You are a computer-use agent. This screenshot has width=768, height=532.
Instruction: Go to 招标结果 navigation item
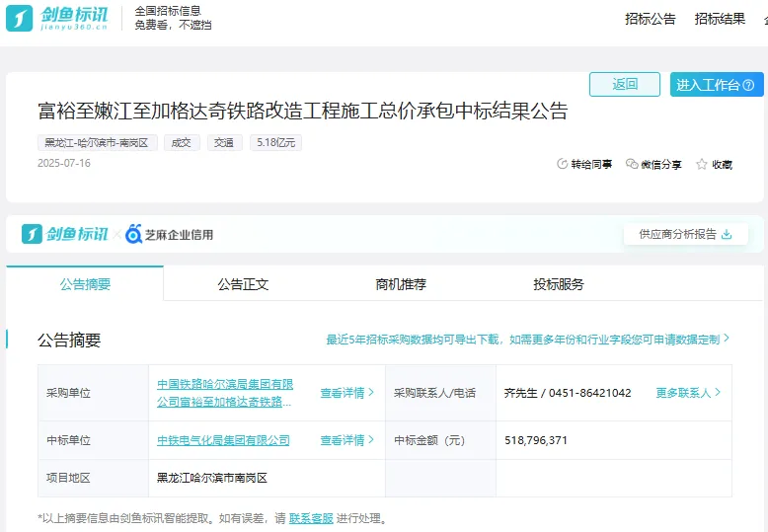[x=720, y=19]
